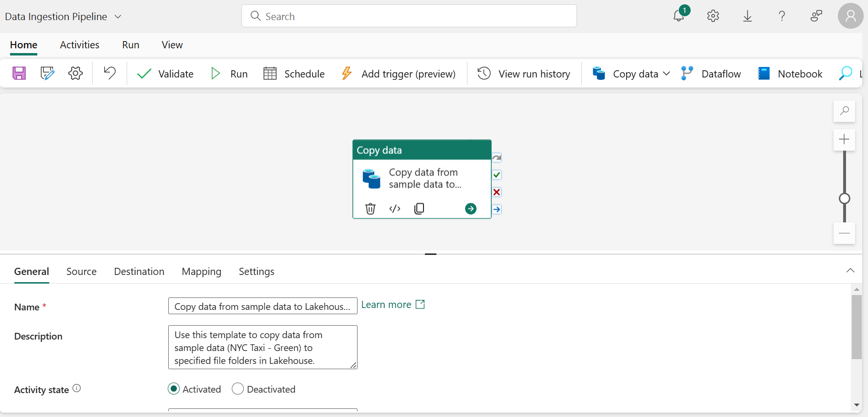Image resolution: width=868 pixels, height=417 pixels.
Task: Zoom in on the canvas with plus
Action: tap(845, 140)
